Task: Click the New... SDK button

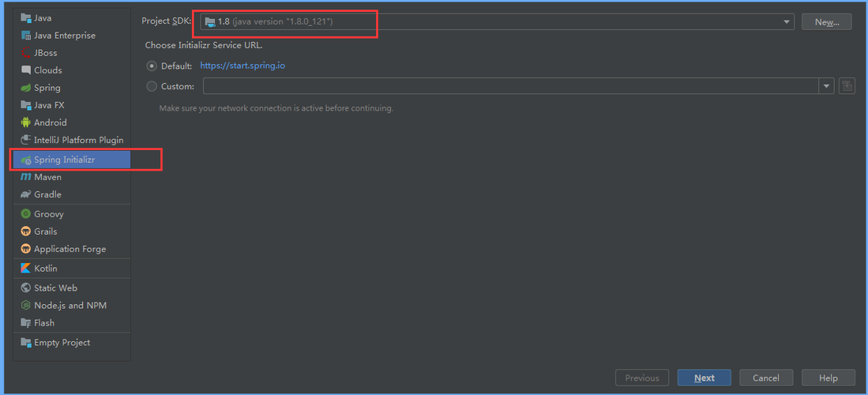Action: coord(826,21)
